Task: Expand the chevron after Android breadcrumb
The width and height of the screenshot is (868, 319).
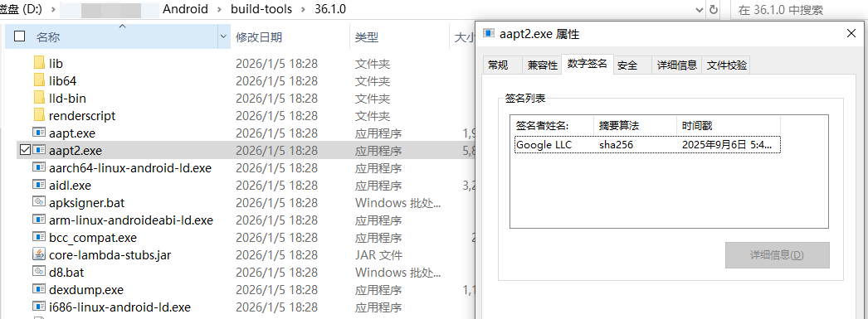Action: (x=219, y=9)
